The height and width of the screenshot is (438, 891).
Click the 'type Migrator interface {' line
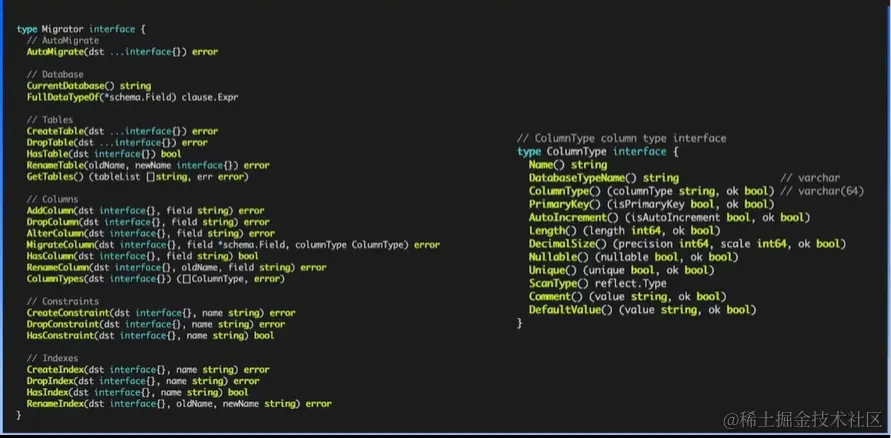point(81,29)
